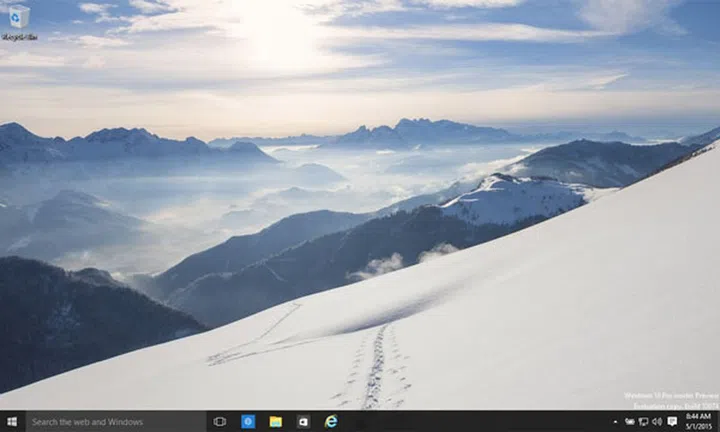Open the calendar via the 8:44 AM clock
720x432 pixels.
pyautogui.click(x=699, y=416)
